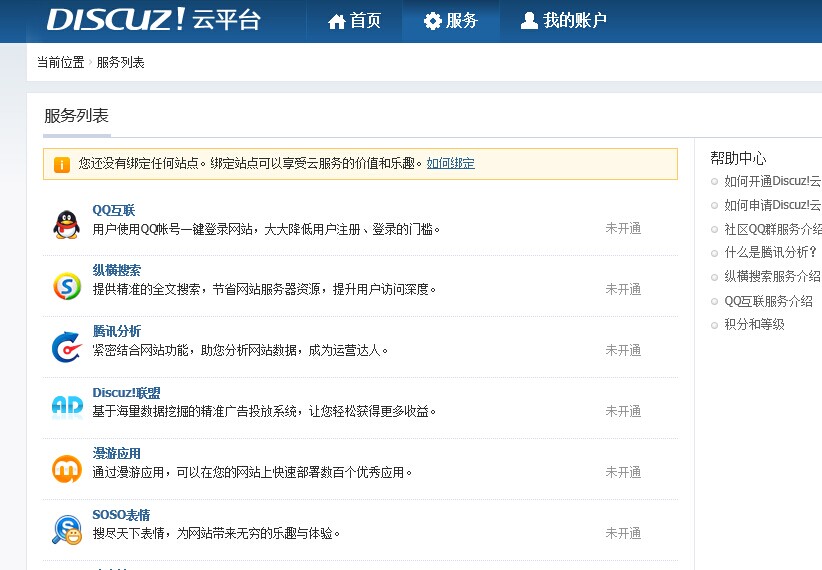Click 未开通 status for 腾讯分析

click(623, 350)
